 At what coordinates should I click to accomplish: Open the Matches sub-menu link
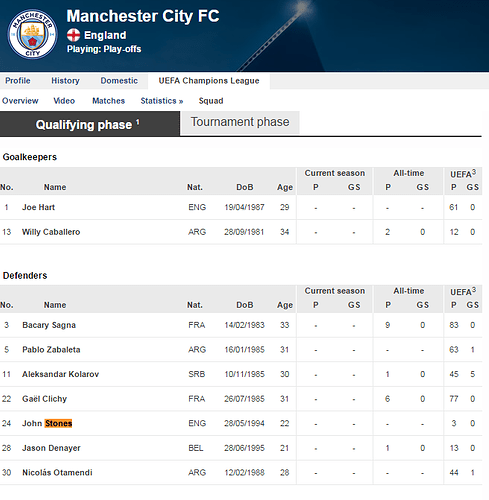pyautogui.click(x=108, y=101)
